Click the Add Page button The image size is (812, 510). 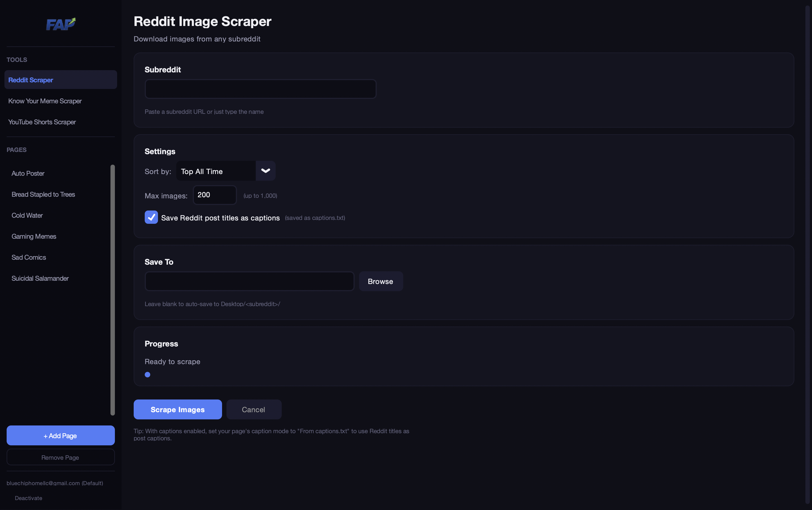click(x=60, y=435)
